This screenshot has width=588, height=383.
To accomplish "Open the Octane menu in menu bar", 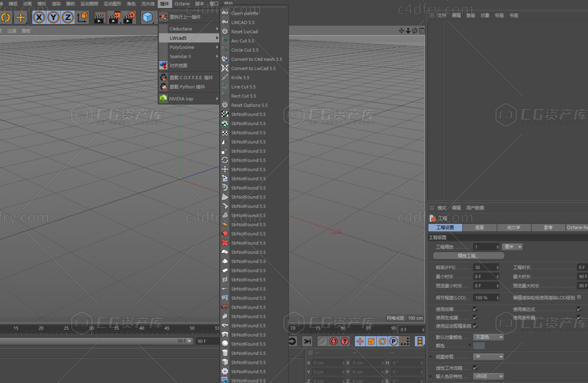I will 182,4.
